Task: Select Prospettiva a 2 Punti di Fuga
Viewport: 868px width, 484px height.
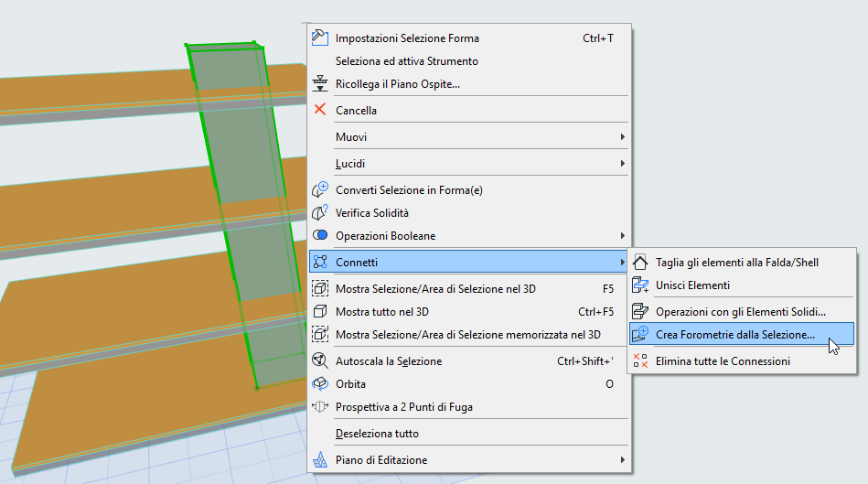Action: (469, 406)
